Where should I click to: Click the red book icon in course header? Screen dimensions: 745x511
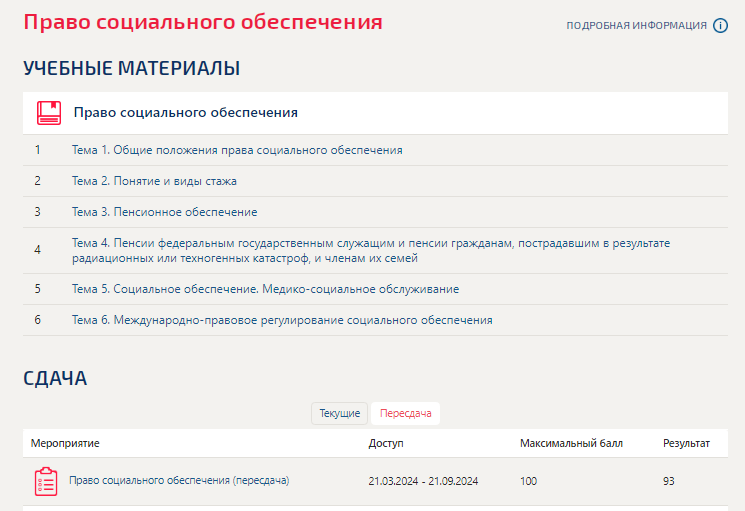click(x=49, y=113)
